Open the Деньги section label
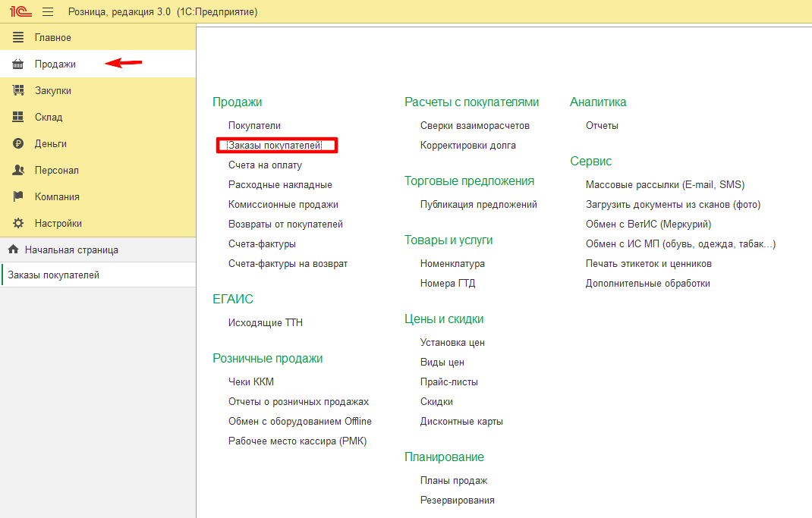This screenshot has width=812, height=518. pyautogui.click(x=51, y=144)
